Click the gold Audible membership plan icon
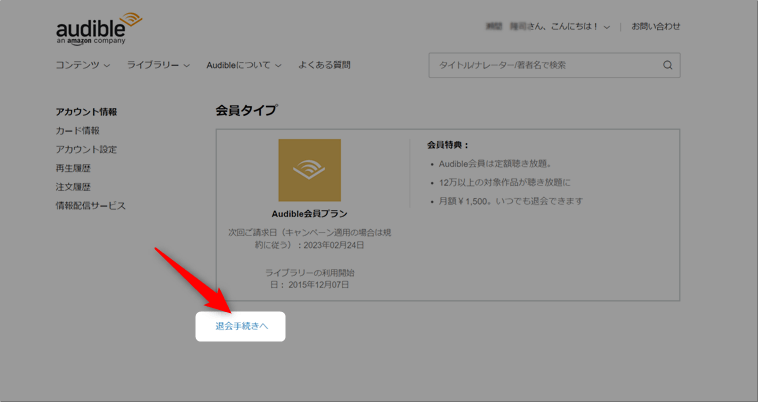This screenshot has width=758, height=402. coord(309,170)
